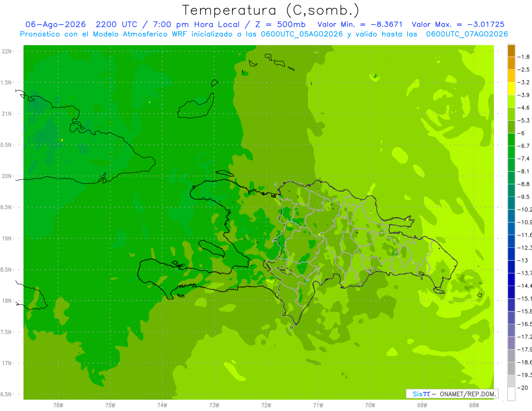Select the forecast date '06-Ago-2026'

[56, 24]
